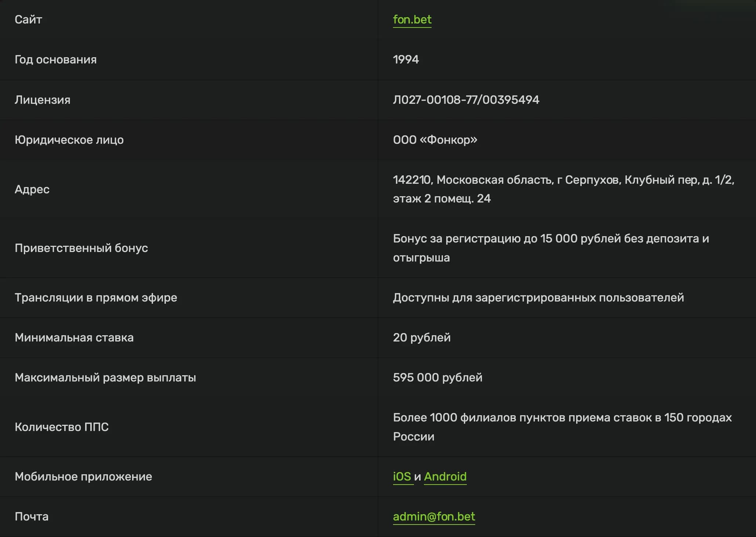Viewport: 756px width, 537px height.
Task: Open the fon.bet website link
Action: tap(412, 19)
